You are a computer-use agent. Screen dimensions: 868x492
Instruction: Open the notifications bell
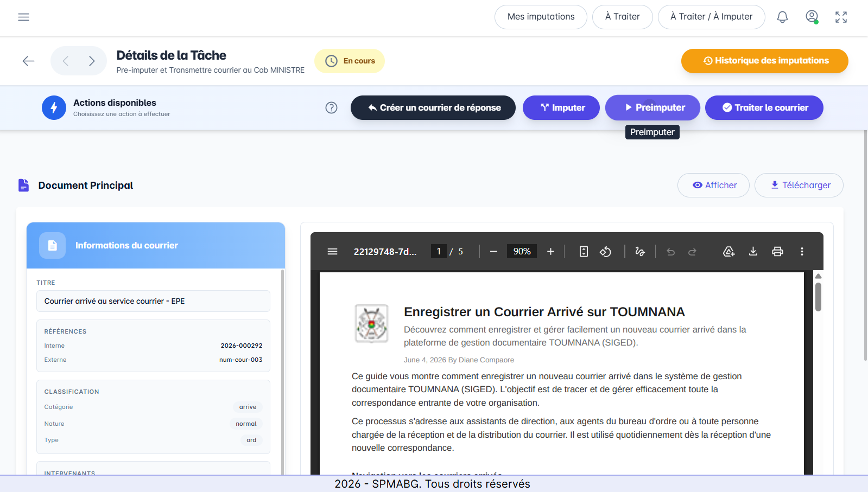click(782, 17)
